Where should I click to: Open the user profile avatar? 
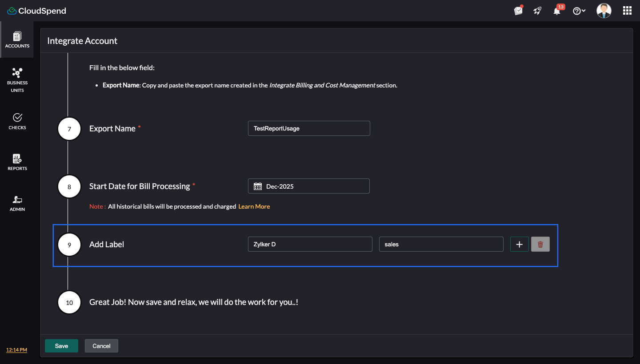pyautogui.click(x=604, y=11)
